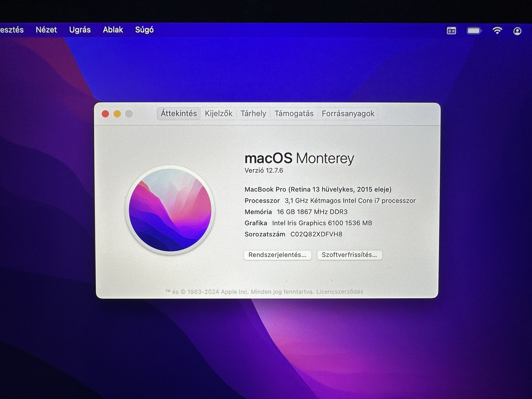The height and width of the screenshot is (399, 532).
Task: Select the serial number C02Q82XDFVH8
Action: 316,234
